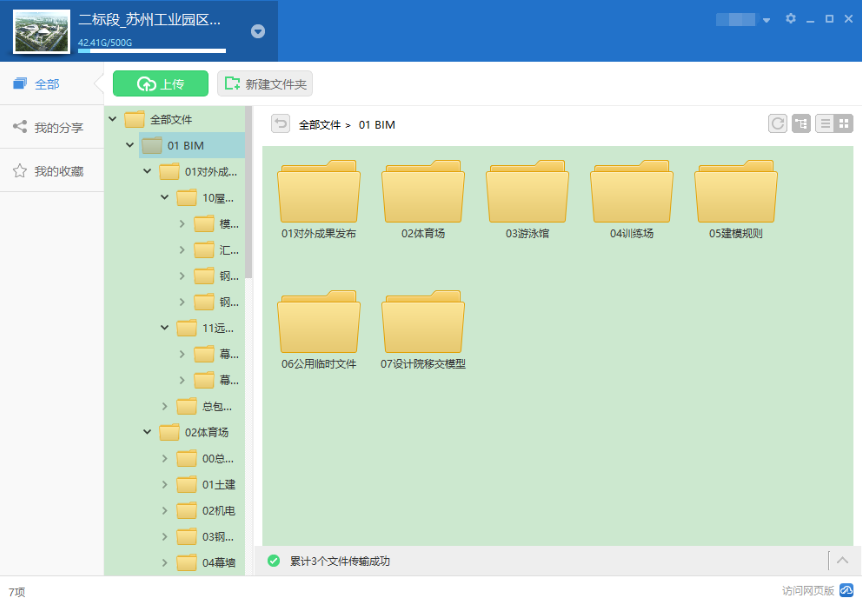Open the 05建模规则 folder icon
The width and height of the screenshot is (862, 605).
tap(735, 194)
